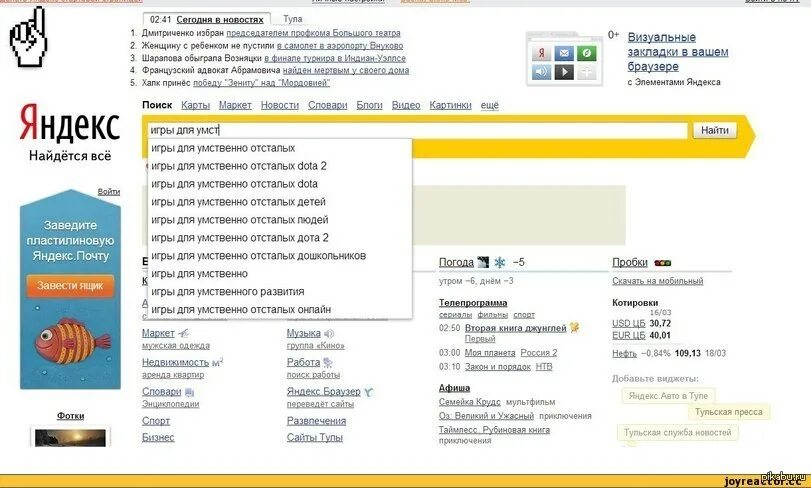The width and height of the screenshot is (811, 488).
Task: Click the night sky icon next to Погода
Action: [x=483, y=262]
